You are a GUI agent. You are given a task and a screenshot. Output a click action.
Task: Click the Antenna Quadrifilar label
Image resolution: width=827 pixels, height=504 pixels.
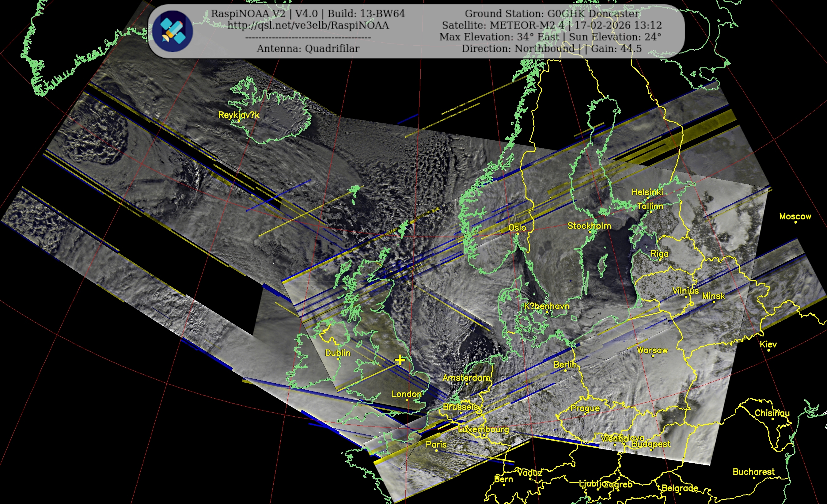click(308, 49)
